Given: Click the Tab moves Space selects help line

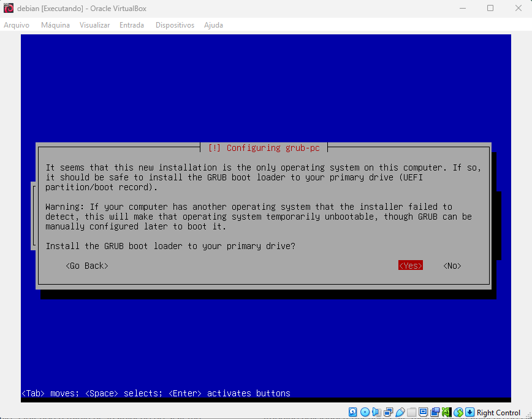Looking at the screenshot, I should [156, 393].
